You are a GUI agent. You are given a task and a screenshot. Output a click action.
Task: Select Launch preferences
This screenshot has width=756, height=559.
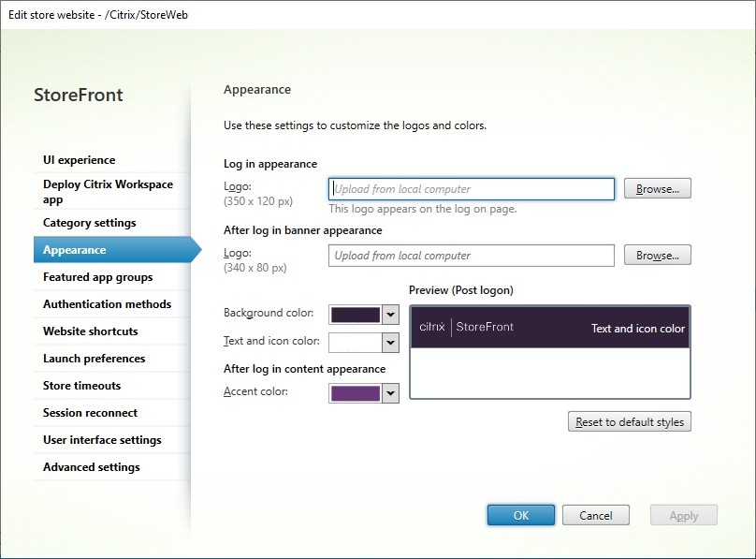[94, 358]
